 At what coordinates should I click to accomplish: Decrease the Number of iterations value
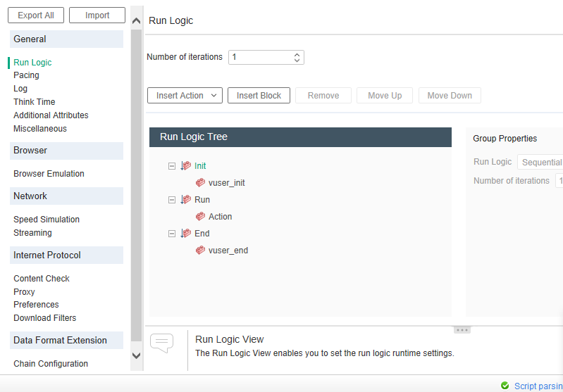297,60
